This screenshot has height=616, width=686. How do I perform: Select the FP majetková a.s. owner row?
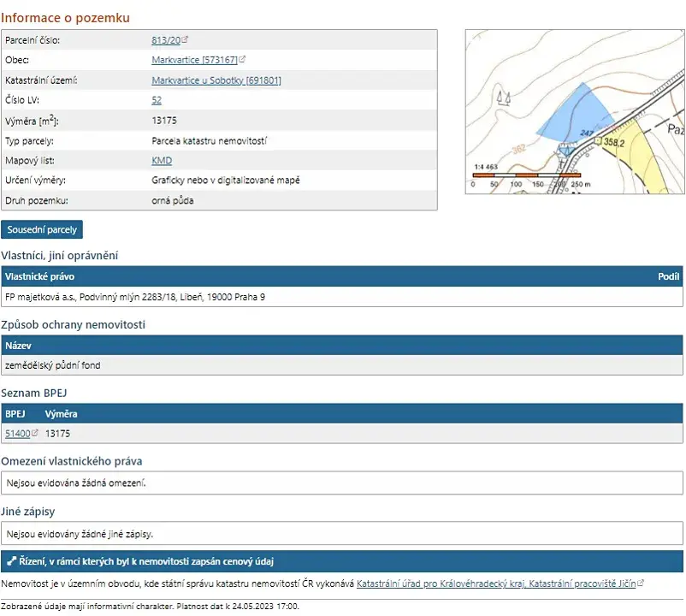pyautogui.click(x=342, y=297)
